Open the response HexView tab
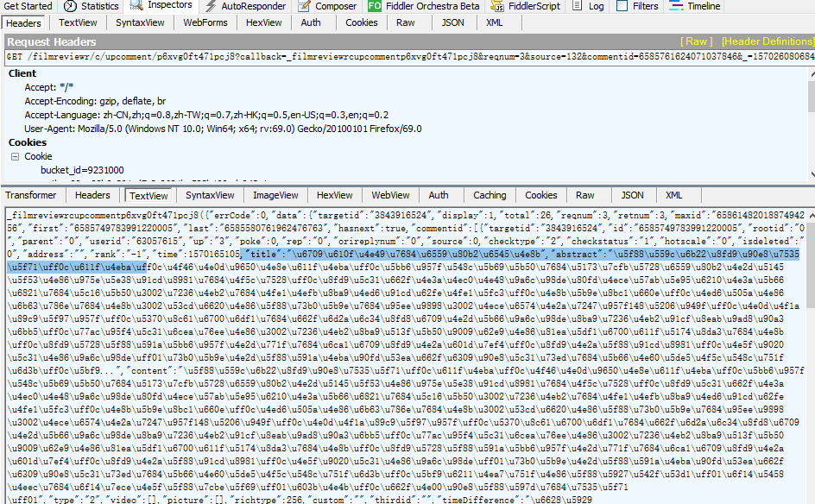The width and height of the screenshot is (815, 504). [335, 195]
